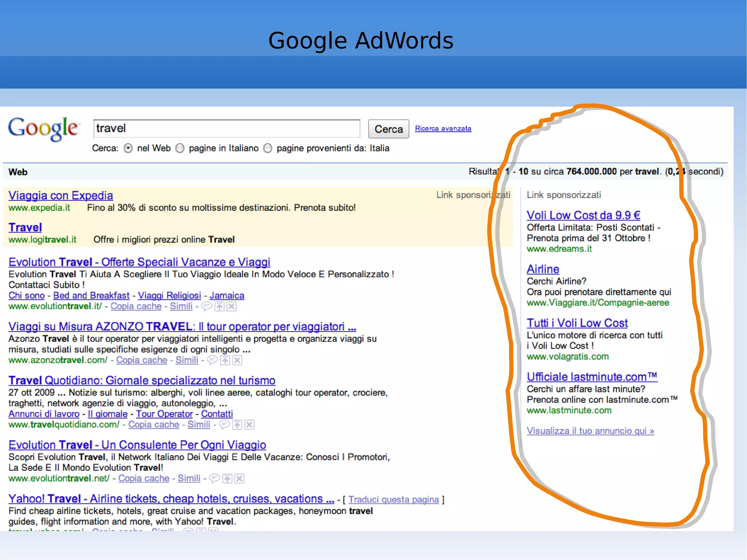Remove the travelquotidiano.com result with X icon
This screenshot has width=747, height=560.
point(249,425)
